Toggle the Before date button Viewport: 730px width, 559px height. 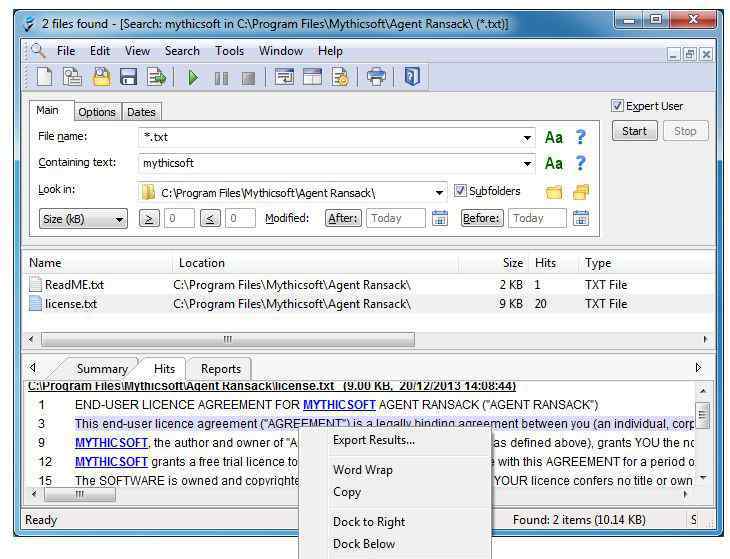pos(482,218)
